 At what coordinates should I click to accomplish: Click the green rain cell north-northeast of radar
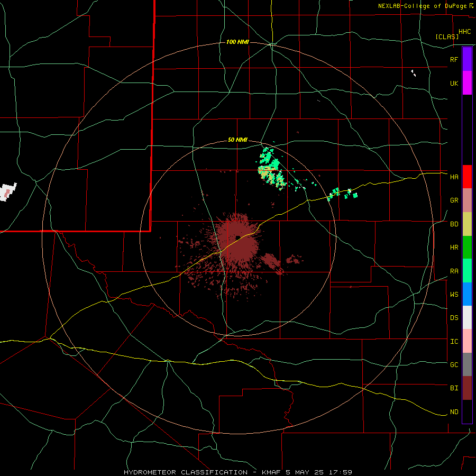click(272, 169)
